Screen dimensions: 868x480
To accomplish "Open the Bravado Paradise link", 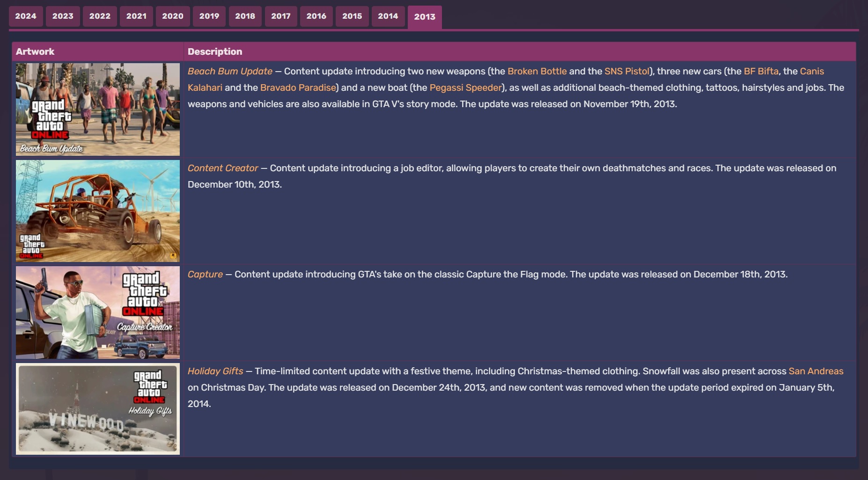I will click(x=298, y=87).
